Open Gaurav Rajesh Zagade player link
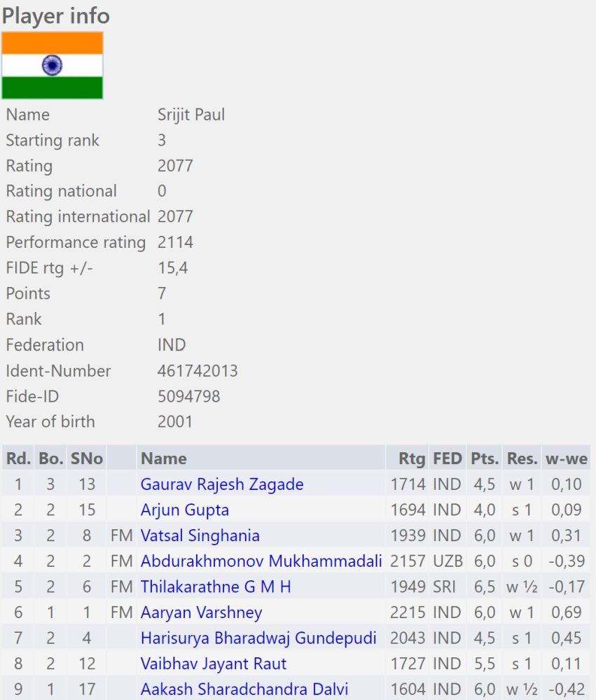 222,484
